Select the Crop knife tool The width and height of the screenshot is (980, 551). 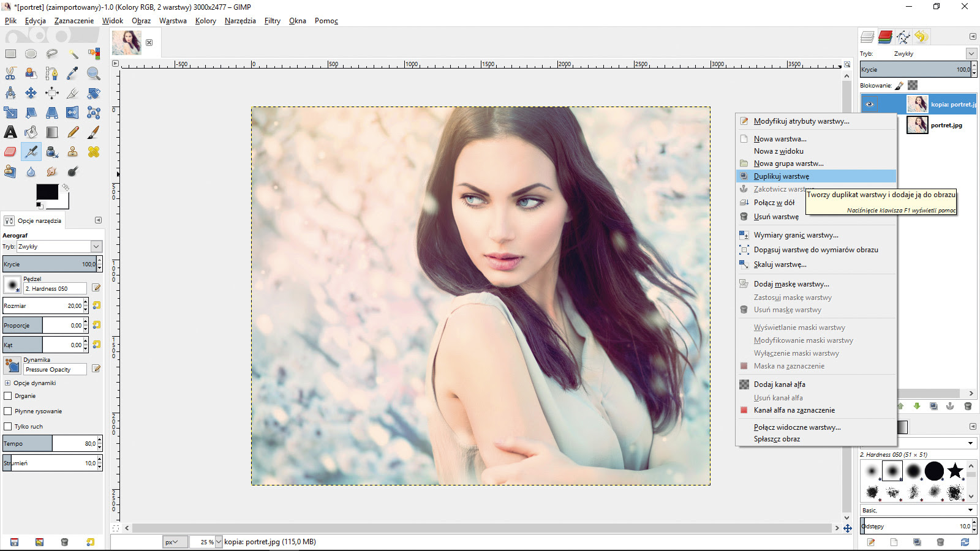[x=73, y=93]
